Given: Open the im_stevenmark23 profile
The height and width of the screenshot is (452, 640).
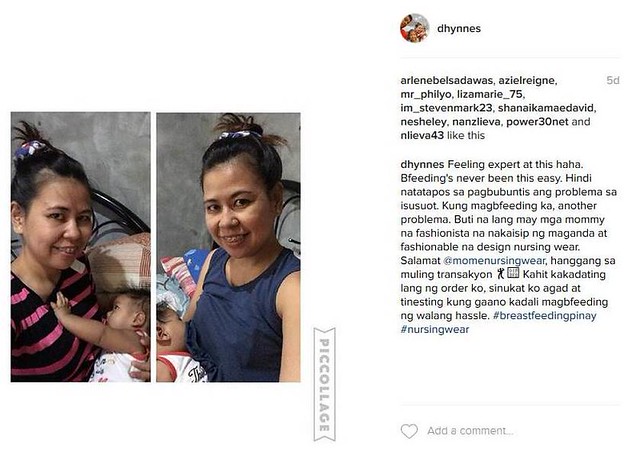Looking at the screenshot, I should click(446, 108).
